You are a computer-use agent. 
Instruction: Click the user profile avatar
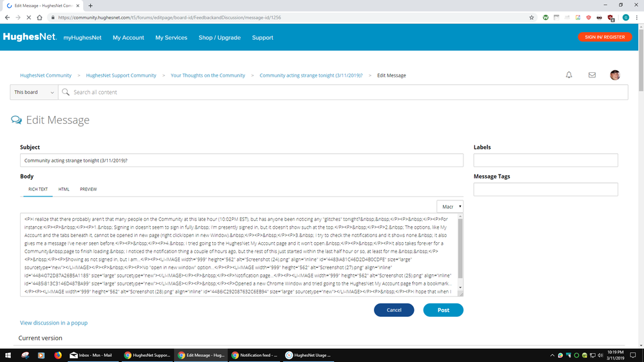point(615,75)
